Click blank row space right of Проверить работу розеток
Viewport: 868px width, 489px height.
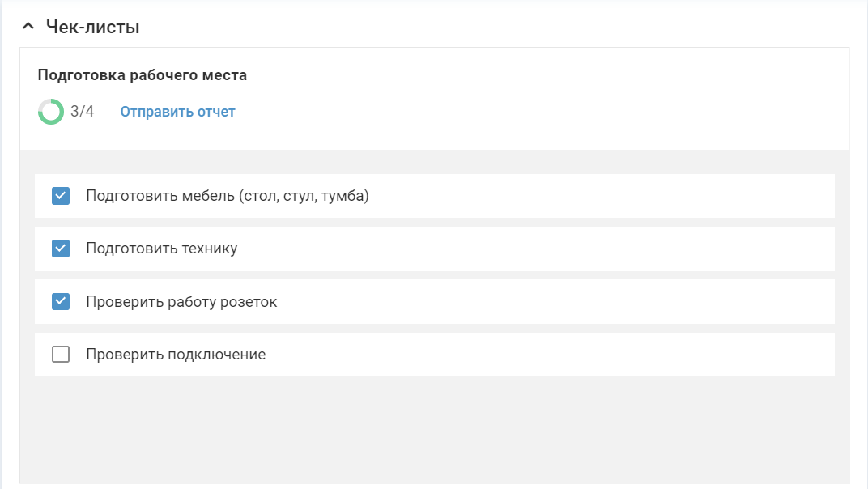(559, 302)
